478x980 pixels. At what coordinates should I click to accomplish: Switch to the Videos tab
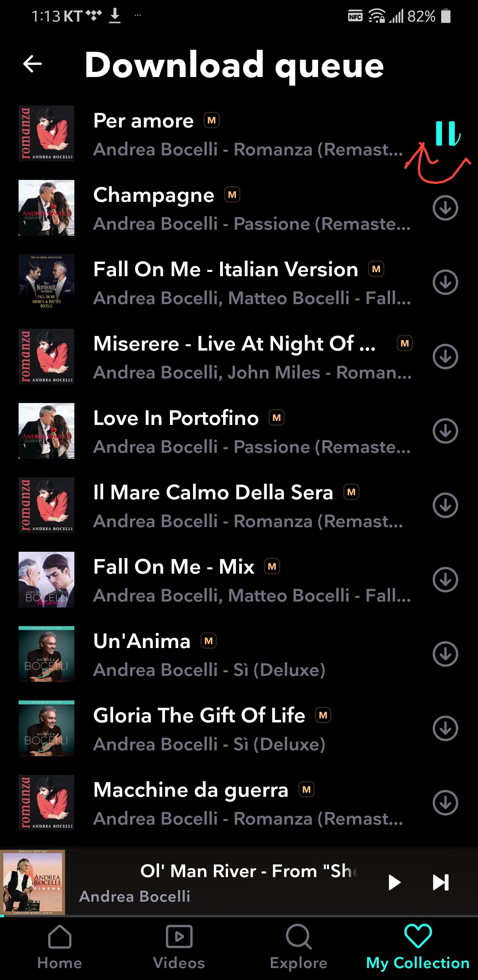[x=179, y=946]
